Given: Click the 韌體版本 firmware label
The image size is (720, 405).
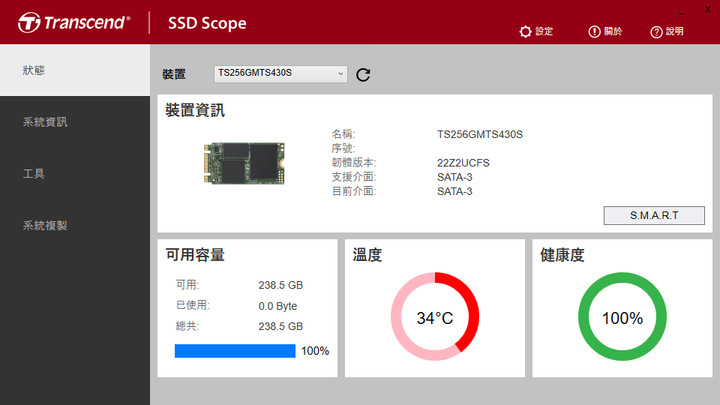Looking at the screenshot, I should coord(354,163).
